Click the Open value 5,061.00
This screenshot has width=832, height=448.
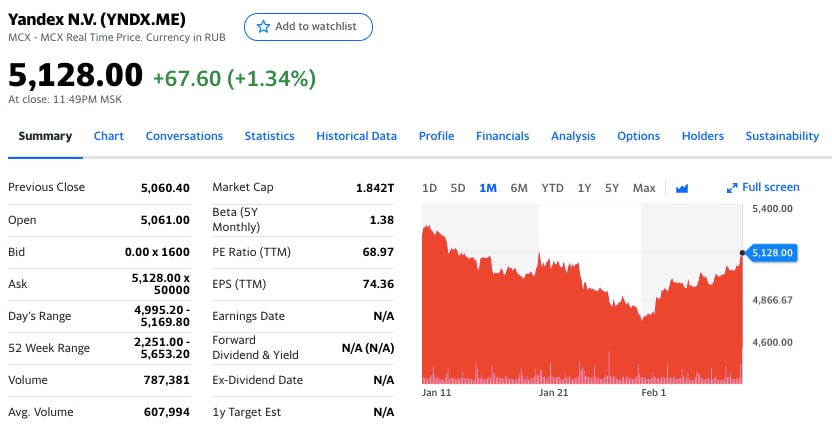pyautogui.click(x=165, y=220)
